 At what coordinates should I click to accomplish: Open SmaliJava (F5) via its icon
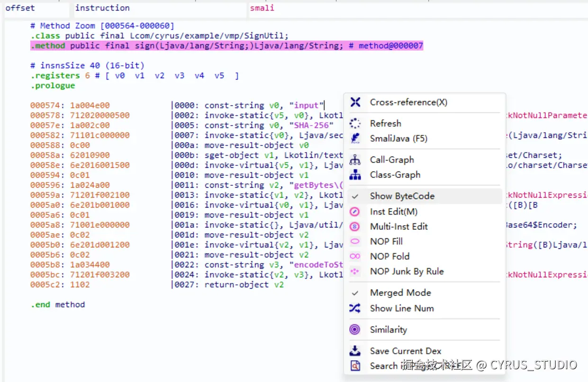355,138
